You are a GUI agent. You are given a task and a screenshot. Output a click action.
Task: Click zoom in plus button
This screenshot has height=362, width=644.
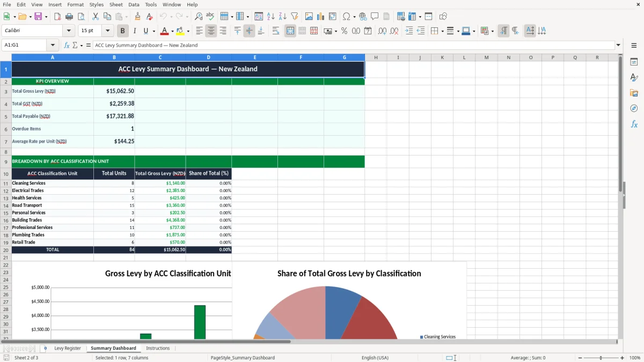click(623, 358)
